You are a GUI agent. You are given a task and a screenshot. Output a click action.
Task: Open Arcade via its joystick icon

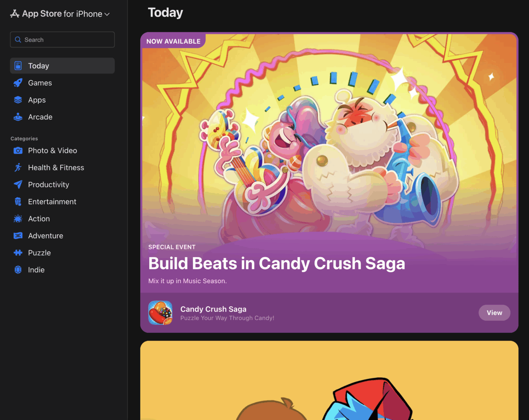[18, 117]
